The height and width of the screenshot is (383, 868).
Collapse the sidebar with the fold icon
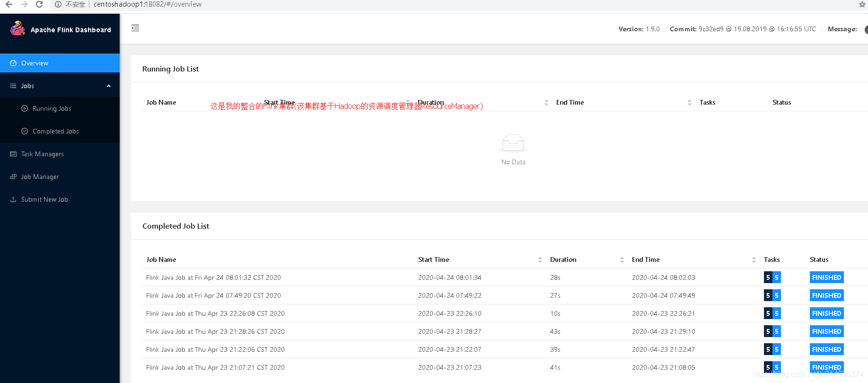135,28
